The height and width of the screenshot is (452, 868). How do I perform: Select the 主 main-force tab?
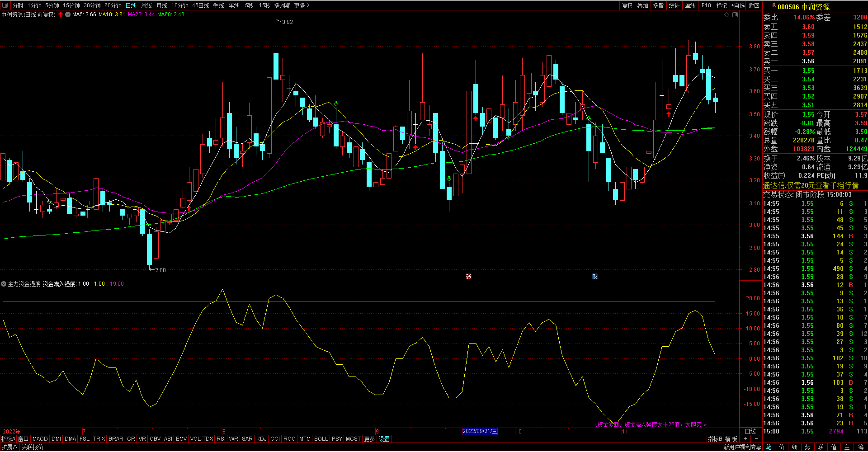click(x=847, y=447)
